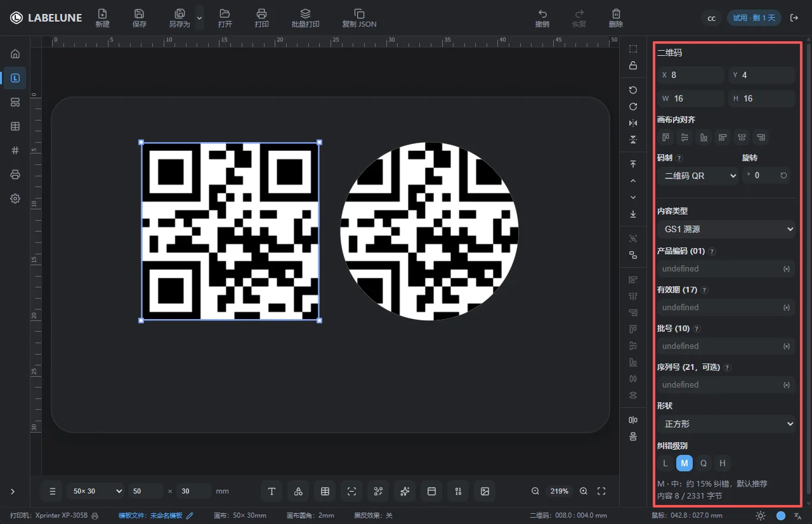Image resolution: width=812 pixels, height=524 pixels.
Task: Expand the left sidebar with the chevron arrow
Action: tap(13, 491)
